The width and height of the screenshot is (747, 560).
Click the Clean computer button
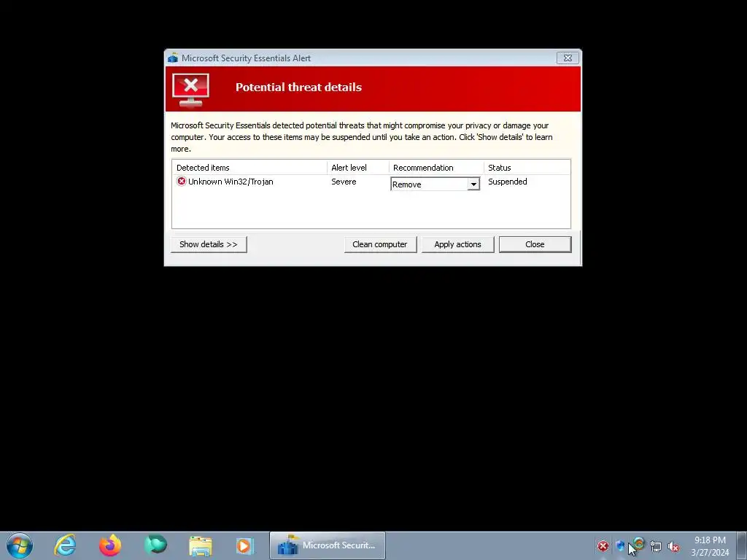[380, 244]
